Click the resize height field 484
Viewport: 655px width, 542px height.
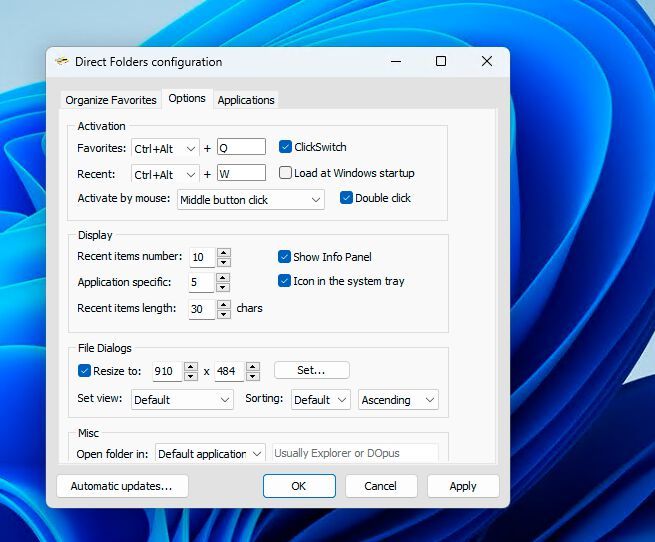tap(229, 371)
